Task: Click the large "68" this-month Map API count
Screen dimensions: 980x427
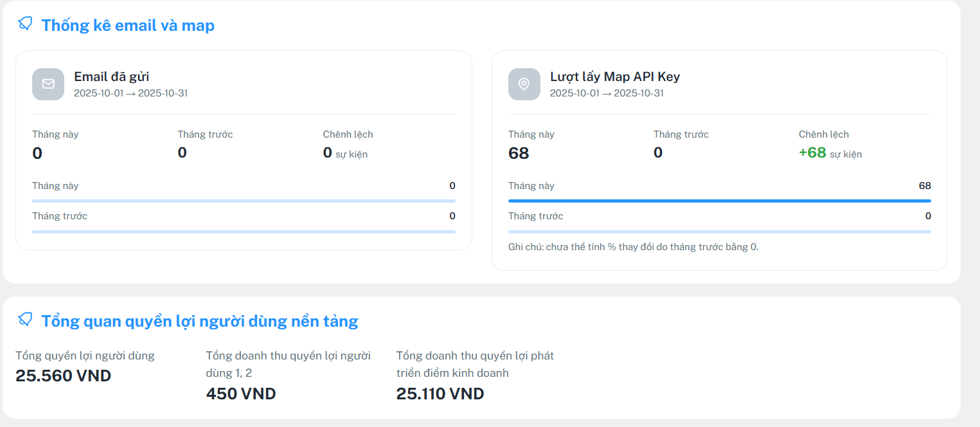Action: (519, 154)
